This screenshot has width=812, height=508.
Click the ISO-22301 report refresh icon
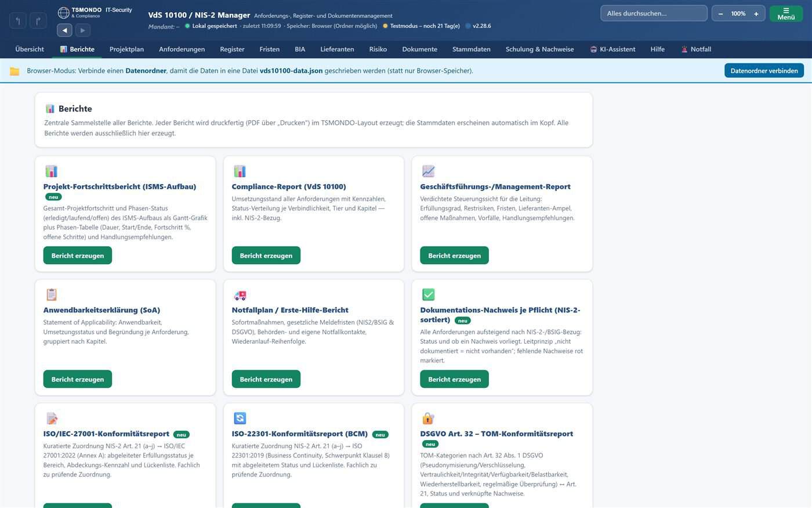(240, 418)
